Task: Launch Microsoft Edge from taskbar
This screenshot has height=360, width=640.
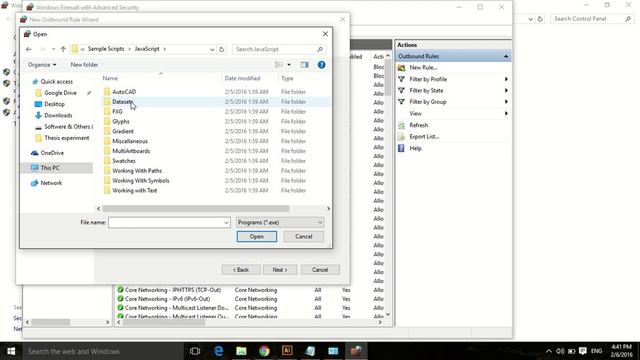Action: point(218,351)
